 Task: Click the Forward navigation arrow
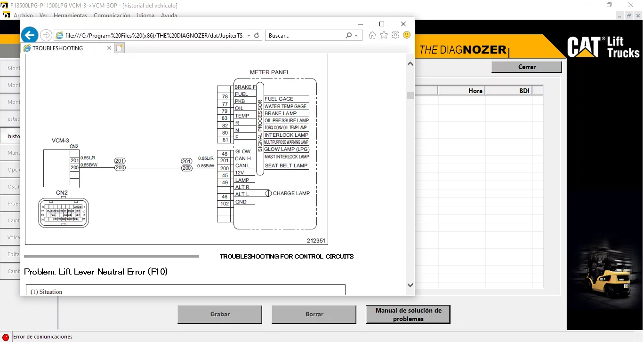(46, 35)
